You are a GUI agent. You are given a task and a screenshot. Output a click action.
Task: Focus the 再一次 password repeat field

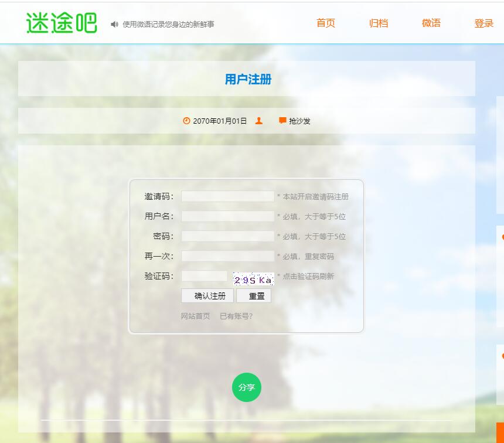pyautogui.click(x=227, y=256)
